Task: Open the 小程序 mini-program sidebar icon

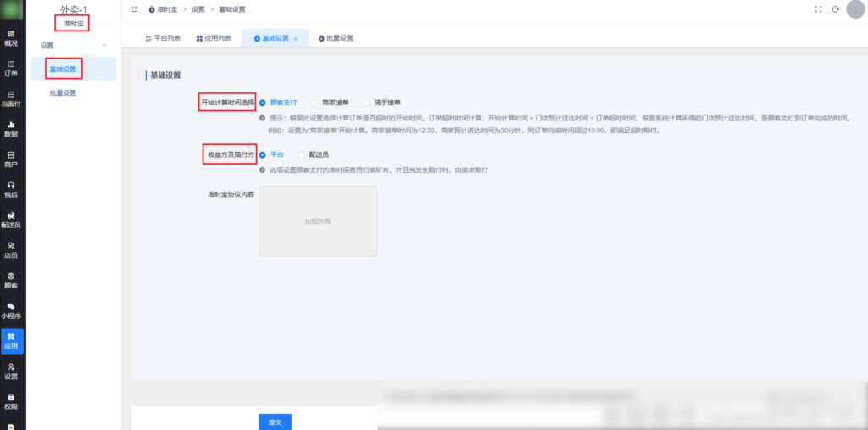Action: (11, 311)
